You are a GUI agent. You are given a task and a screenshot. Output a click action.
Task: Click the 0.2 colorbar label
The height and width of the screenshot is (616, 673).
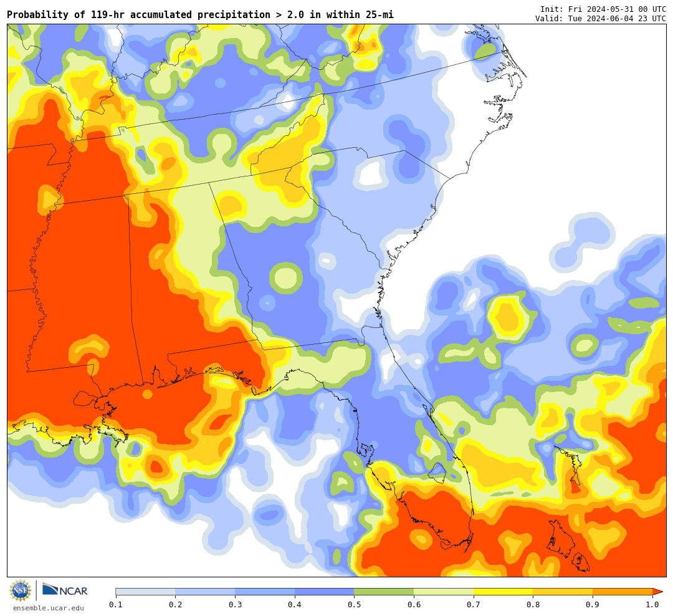175,605
